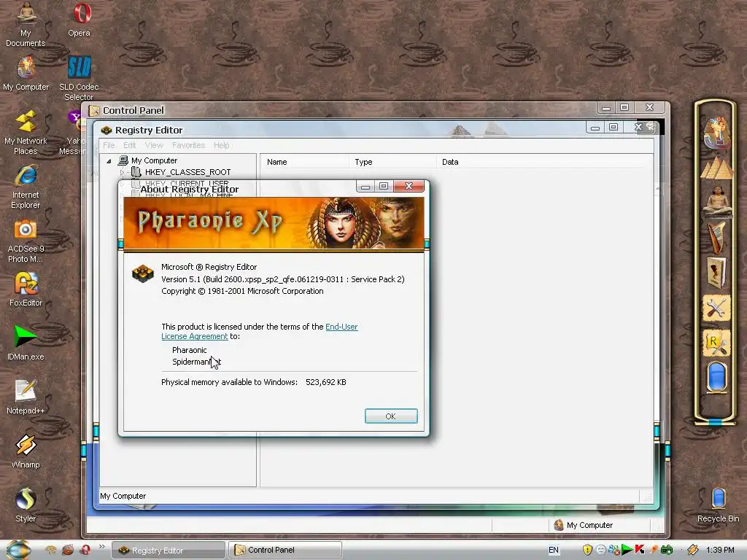Switch to Registry Editor taskbar button
Image resolution: width=747 pixels, height=560 pixels.
[x=169, y=550]
